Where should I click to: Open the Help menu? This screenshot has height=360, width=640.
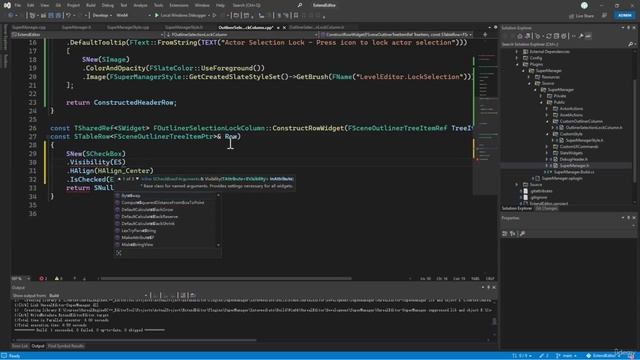tap(220, 5)
